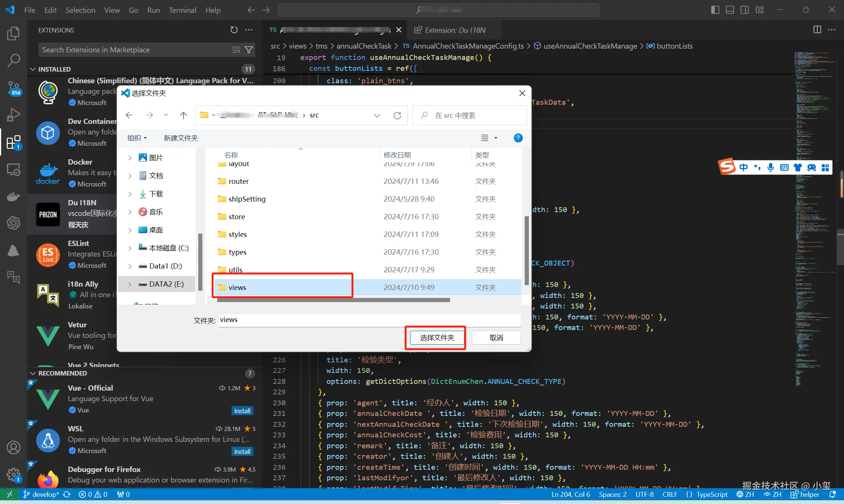Click the 选择文件夹 button
The height and width of the screenshot is (504, 844).
(437, 338)
